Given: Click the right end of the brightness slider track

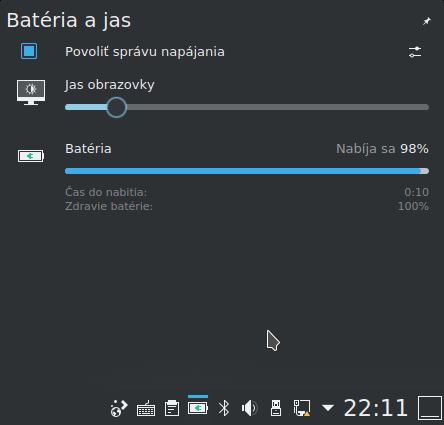Looking at the screenshot, I should (427, 107).
